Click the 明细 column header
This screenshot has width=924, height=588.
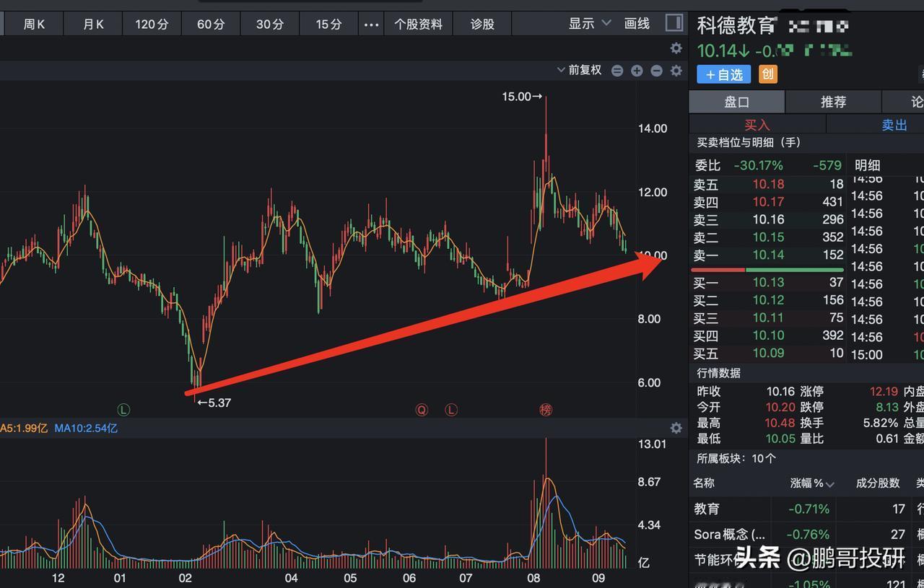pyautogui.click(x=868, y=165)
